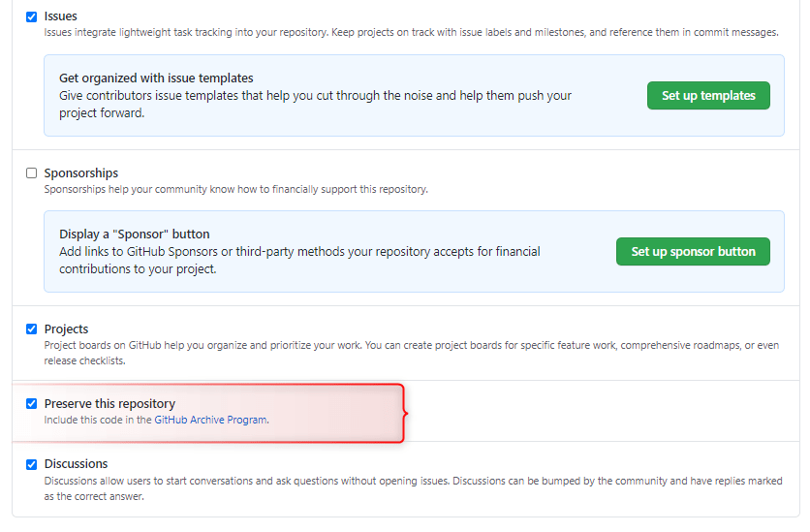Click the Issues description about task tracking

(x=411, y=33)
